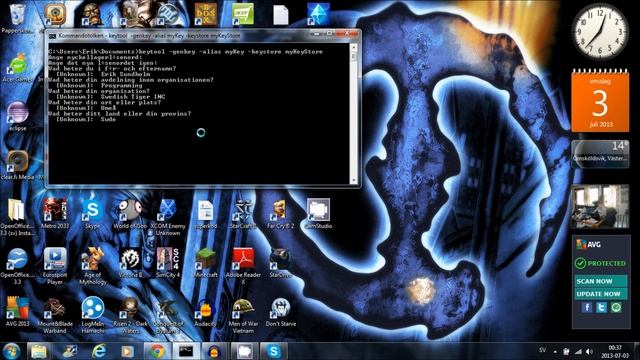Viewport: 640px width, 360px height.
Task: Open the Papperskorgen recycle bin icon
Action: pyautogui.click(x=17, y=18)
